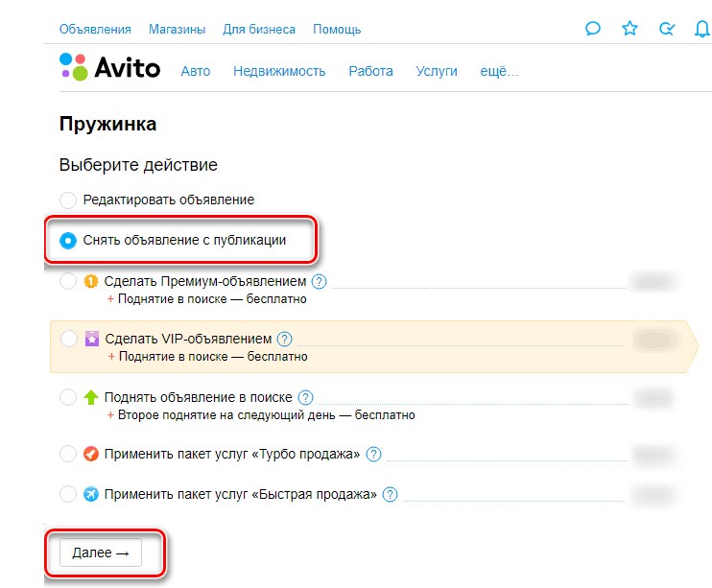712x588 pixels.
Task: Open notifications bell icon
Action: [702, 29]
